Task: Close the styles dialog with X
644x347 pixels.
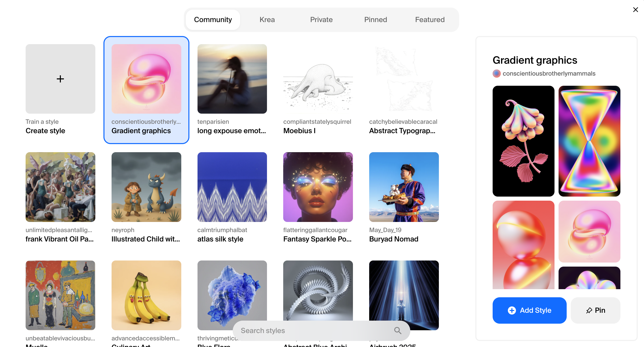Action: (635, 10)
